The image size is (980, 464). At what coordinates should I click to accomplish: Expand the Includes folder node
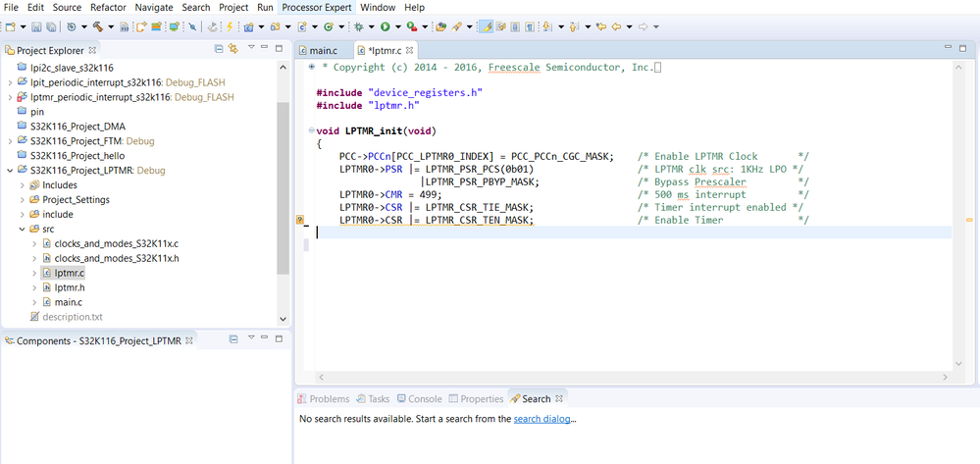coord(24,185)
